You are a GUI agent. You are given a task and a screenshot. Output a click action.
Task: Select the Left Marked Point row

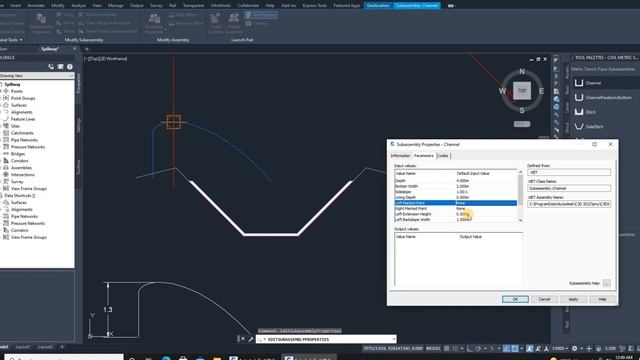pyautogui.click(x=456, y=203)
